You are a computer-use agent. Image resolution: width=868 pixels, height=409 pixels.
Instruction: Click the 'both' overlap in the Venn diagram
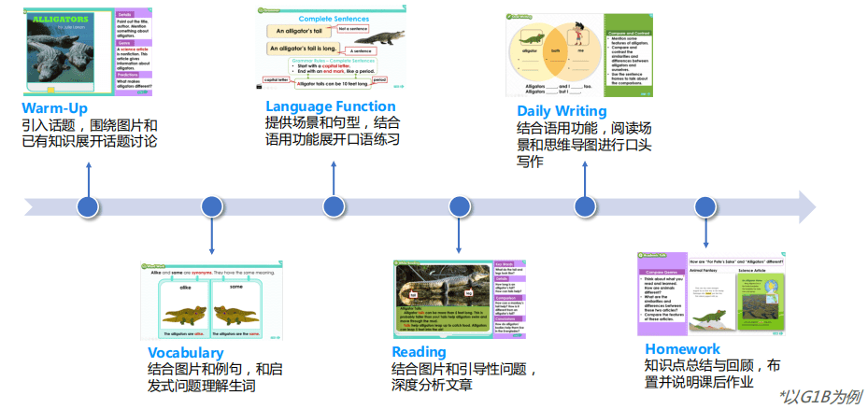point(555,53)
